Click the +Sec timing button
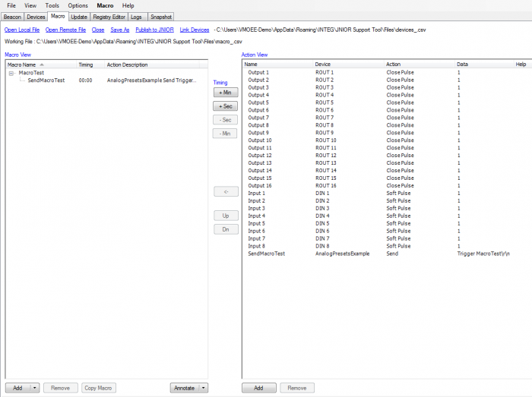The height and width of the screenshot is (397, 532). tap(226, 106)
